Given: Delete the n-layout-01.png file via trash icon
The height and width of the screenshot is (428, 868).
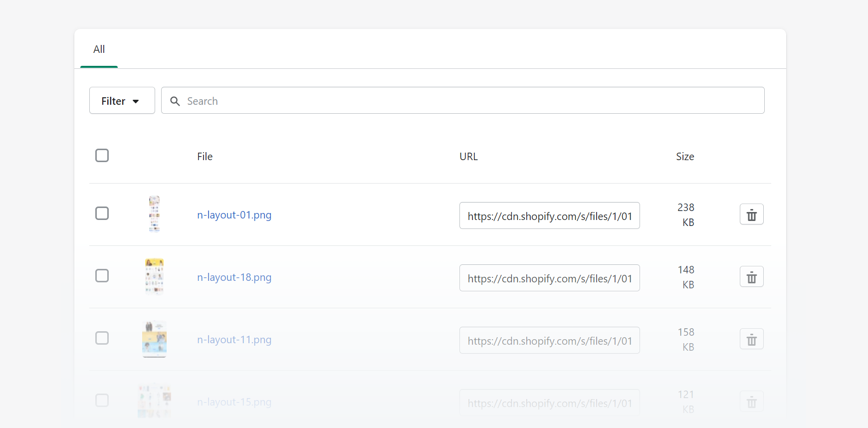Looking at the screenshot, I should [751, 214].
